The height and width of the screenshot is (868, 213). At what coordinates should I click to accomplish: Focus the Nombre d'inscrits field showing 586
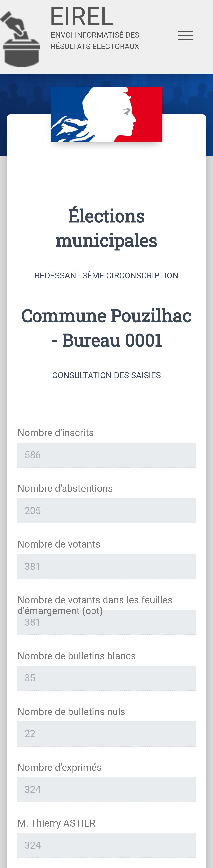106,455
